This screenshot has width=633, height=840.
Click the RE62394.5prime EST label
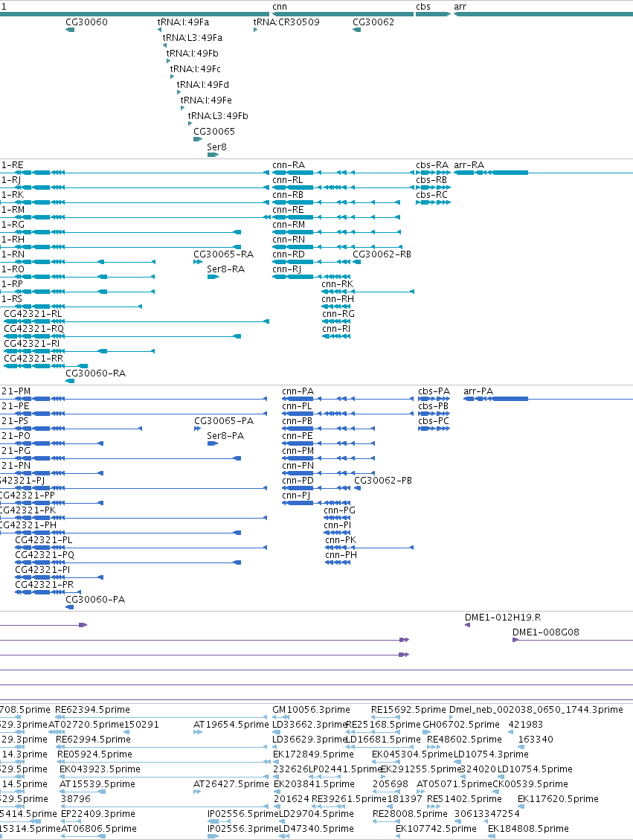[x=93, y=710]
